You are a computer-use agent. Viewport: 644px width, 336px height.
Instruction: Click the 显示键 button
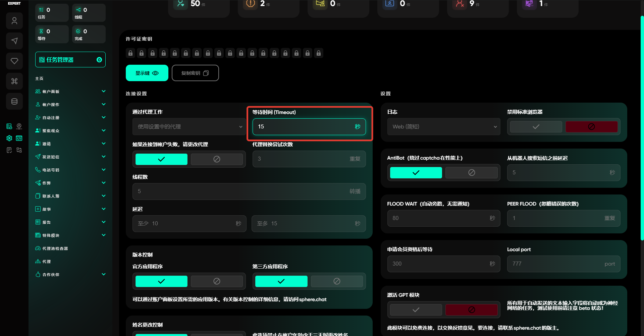pyautogui.click(x=147, y=73)
